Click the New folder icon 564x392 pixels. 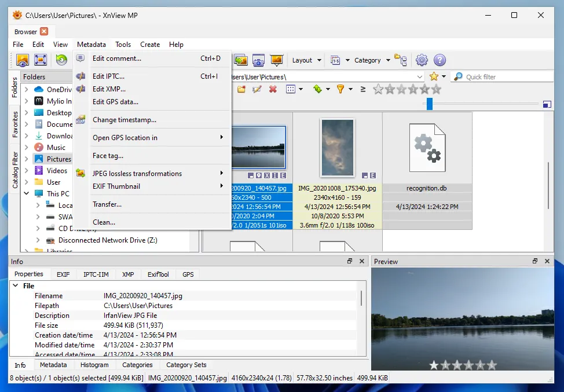click(x=241, y=89)
